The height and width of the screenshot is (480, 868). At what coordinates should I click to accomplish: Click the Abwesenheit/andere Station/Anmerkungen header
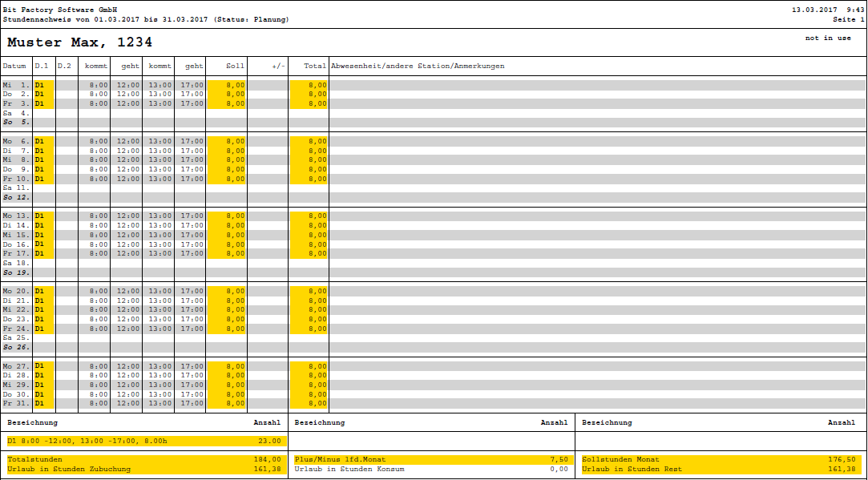pyautogui.click(x=418, y=66)
